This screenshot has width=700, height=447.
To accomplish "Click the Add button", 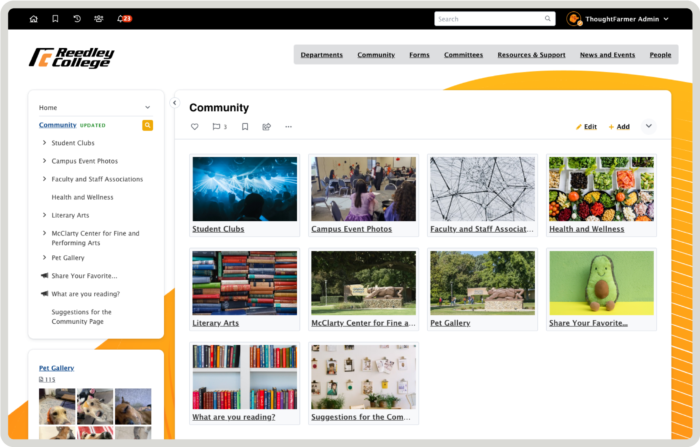I will pos(619,127).
